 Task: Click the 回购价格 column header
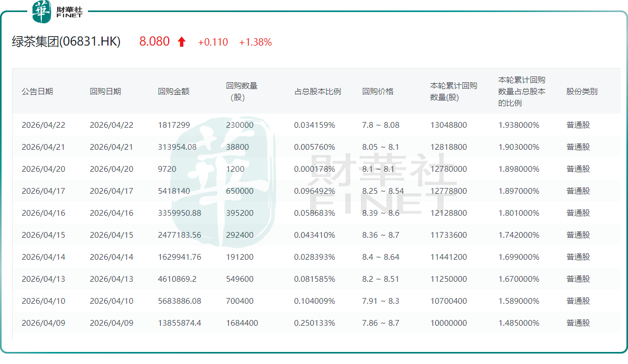(x=378, y=91)
